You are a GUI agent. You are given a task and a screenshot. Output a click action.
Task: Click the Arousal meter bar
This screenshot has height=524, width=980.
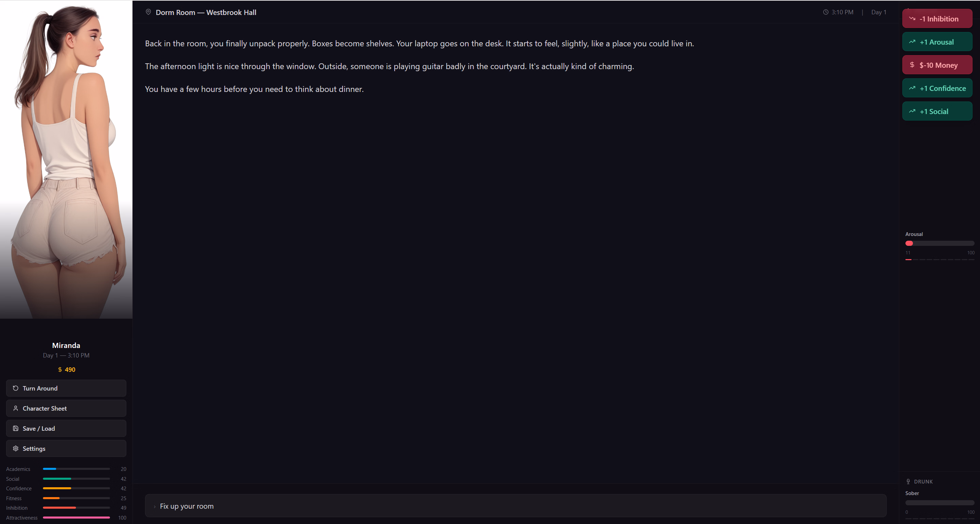point(939,243)
